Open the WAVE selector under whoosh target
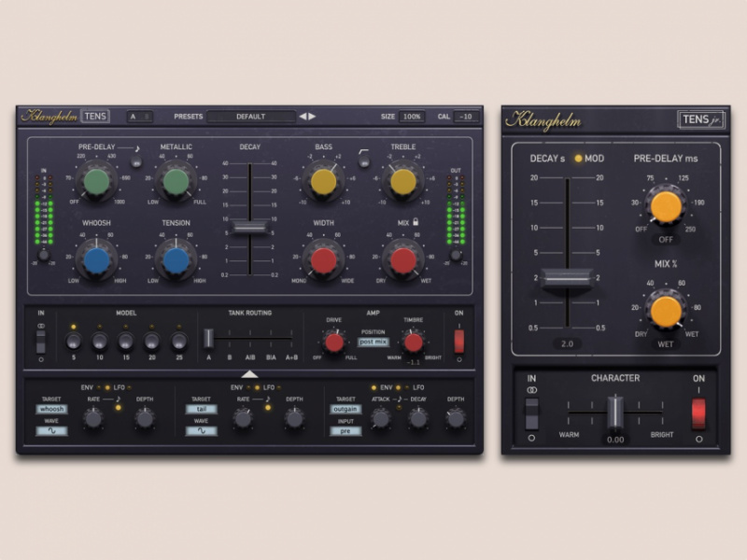This screenshot has width=747, height=560. click(51, 431)
